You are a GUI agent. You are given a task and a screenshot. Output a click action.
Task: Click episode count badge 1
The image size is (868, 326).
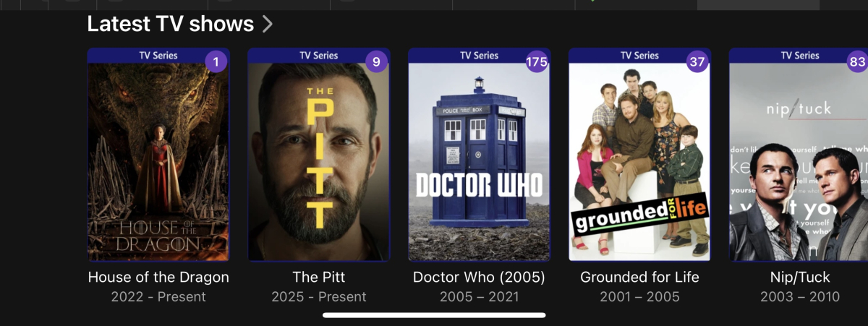click(216, 61)
